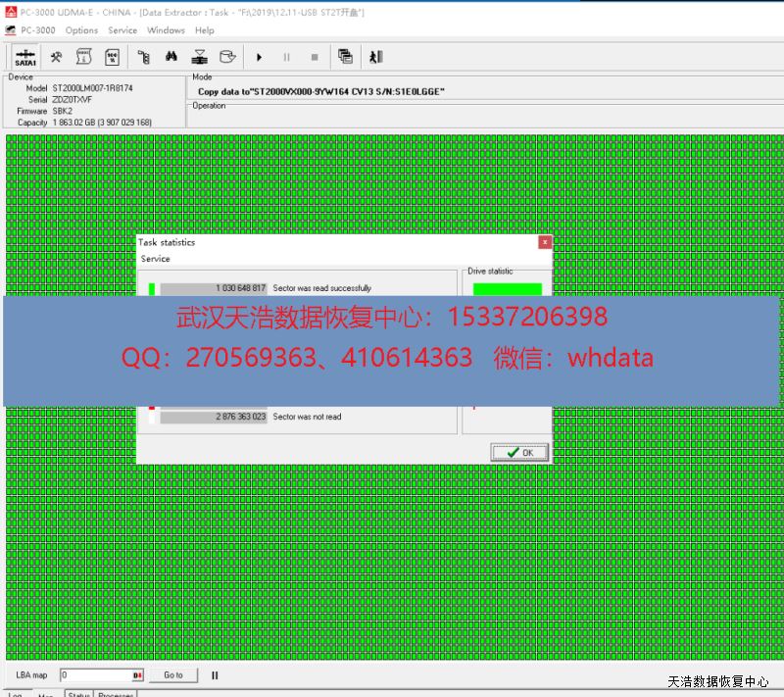Click the disk cylinder toolbar icon
Screen dimensions: 784x697
pos(227,57)
